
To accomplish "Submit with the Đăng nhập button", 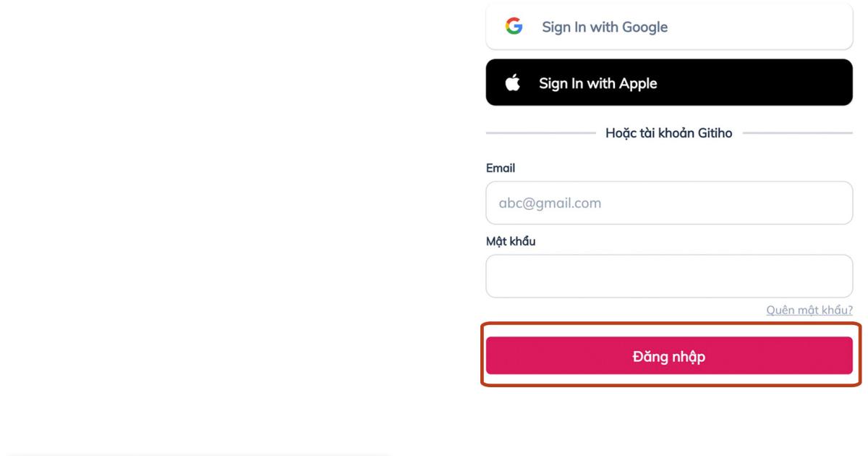I will pyautogui.click(x=669, y=355).
